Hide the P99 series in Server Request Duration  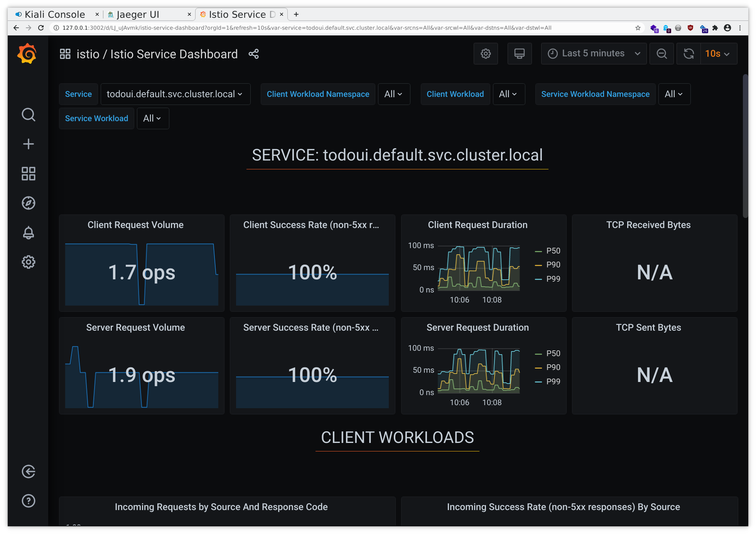[x=554, y=381]
